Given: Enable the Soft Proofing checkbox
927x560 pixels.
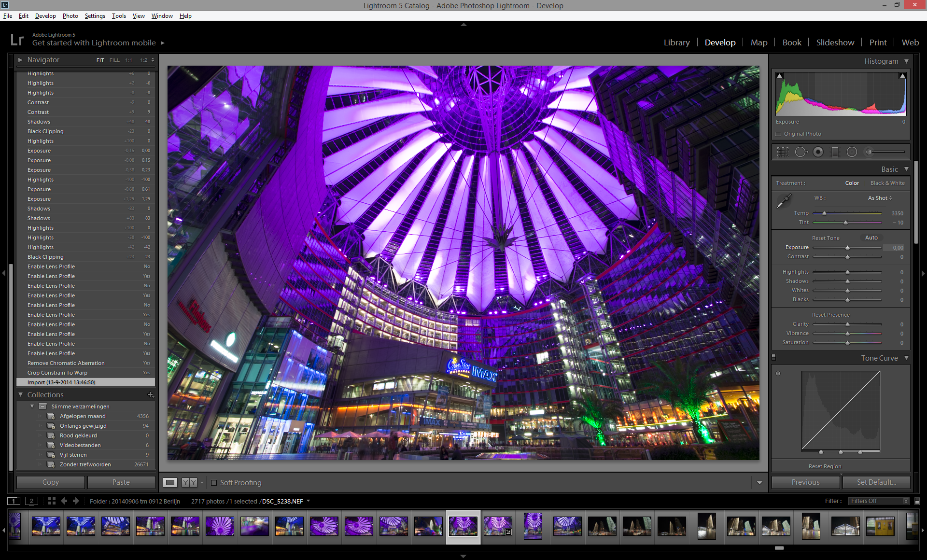Looking at the screenshot, I should [x=214, y=483].
